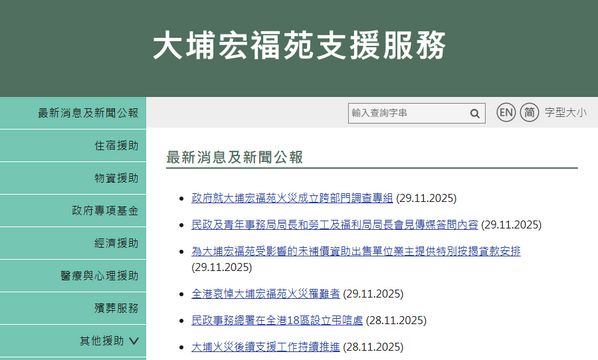This screenshot has width=598, height=360.
Task: Switch to Simplified Chinese via 简 icon
Action: click(529, 112)
